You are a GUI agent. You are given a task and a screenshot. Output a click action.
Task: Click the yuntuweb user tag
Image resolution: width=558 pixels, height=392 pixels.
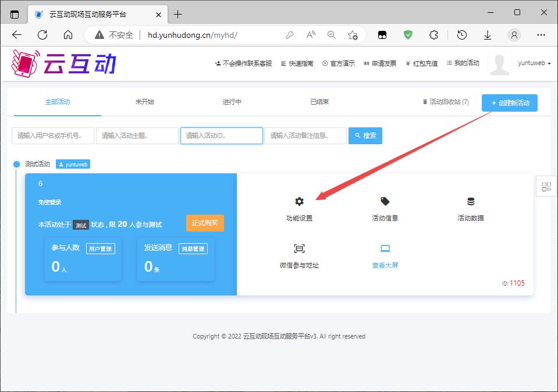point(73,165)
